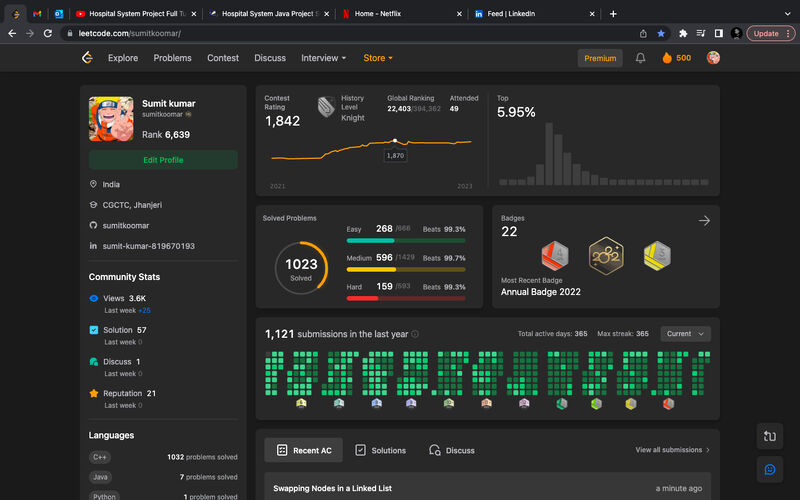This screenshot has height=500, width=800.
Task: Click the Edit Profile button
Action: pyautogui.click(x=163, y=160)
